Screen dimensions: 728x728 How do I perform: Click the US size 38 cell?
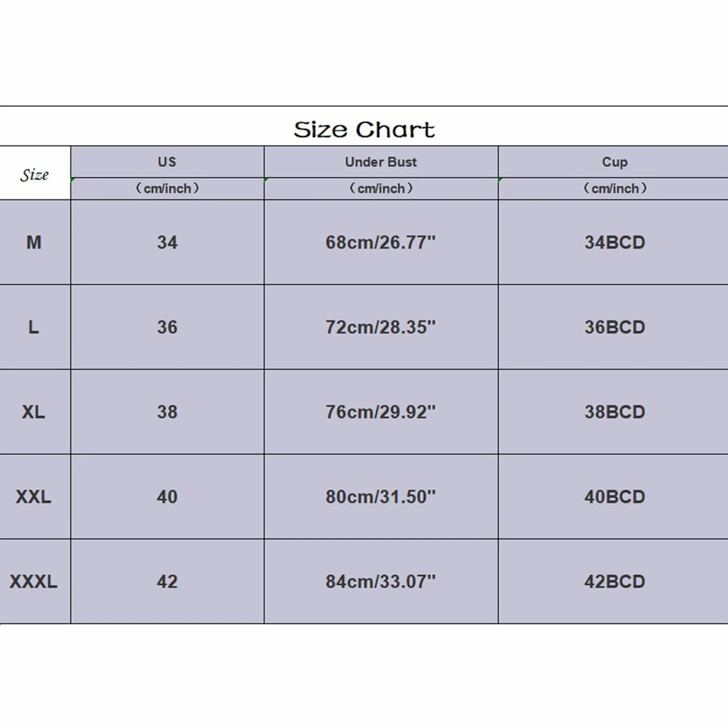(x=167, y=412)
